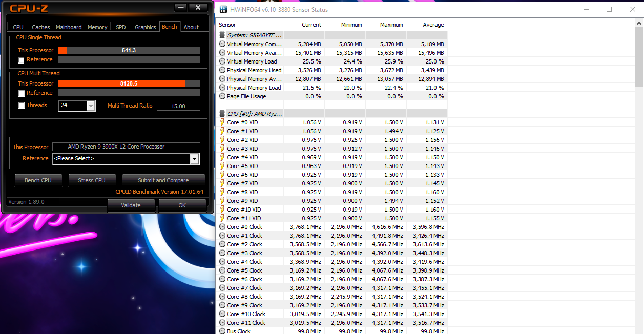Click the sensor icon beside Core #5 Clock
644x334 pixels.
point(222,270)
